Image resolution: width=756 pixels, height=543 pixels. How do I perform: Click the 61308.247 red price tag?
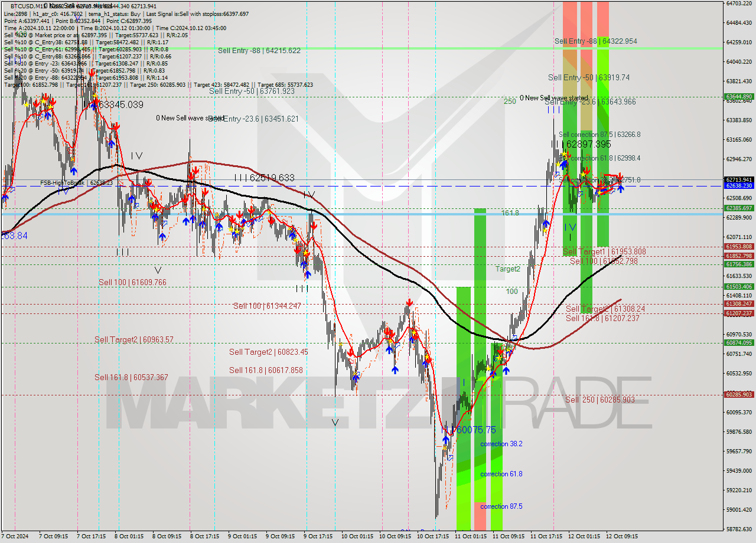(x=739, y=303)
